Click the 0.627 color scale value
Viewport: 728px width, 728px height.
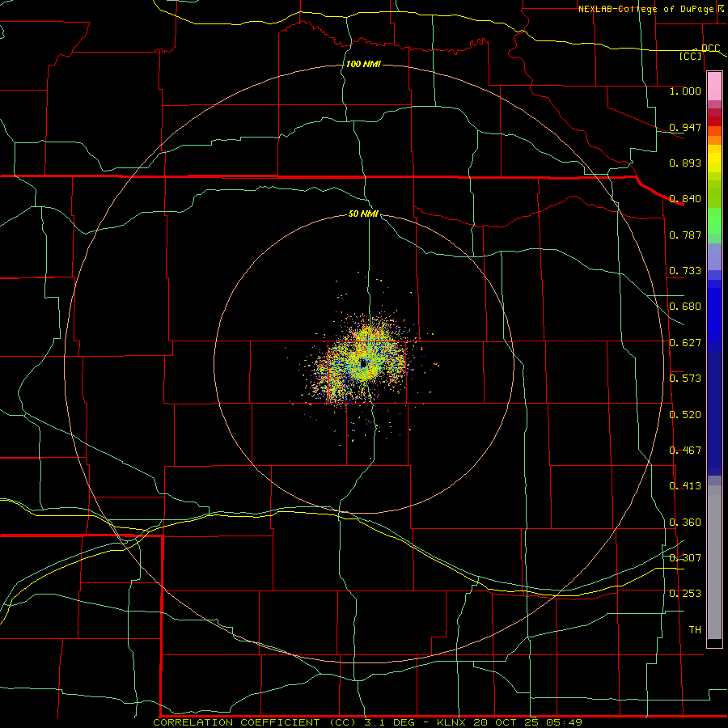point(685,343)
